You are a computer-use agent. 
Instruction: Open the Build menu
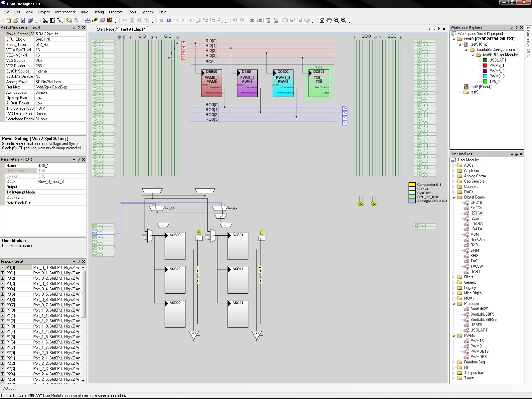(x=84, y=12)
